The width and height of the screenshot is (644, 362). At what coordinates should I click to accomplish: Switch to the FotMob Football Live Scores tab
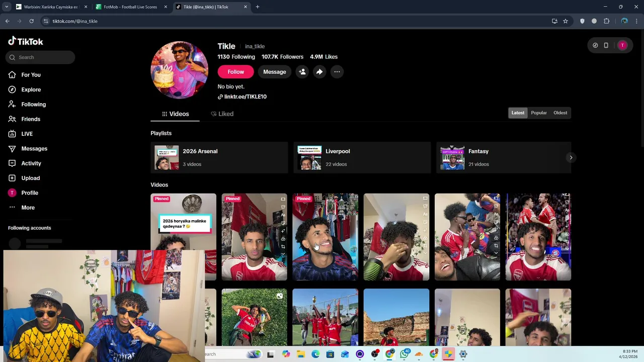[x=130, y=7]
